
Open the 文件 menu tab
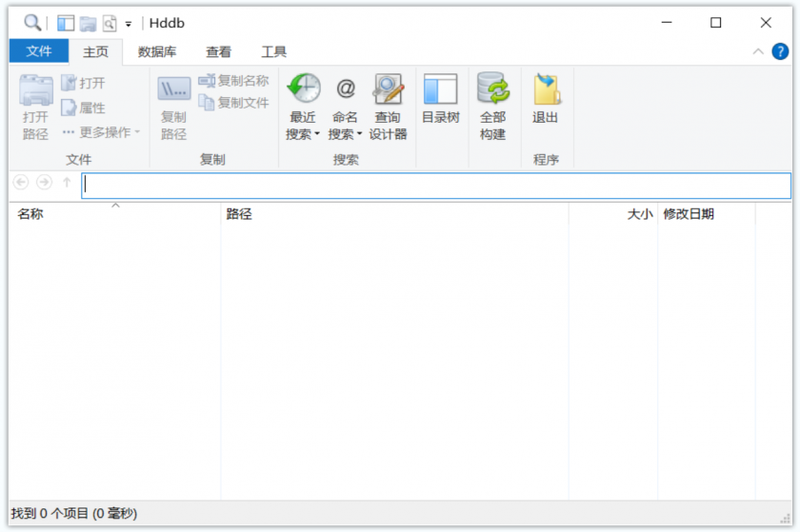pos(39,51)
